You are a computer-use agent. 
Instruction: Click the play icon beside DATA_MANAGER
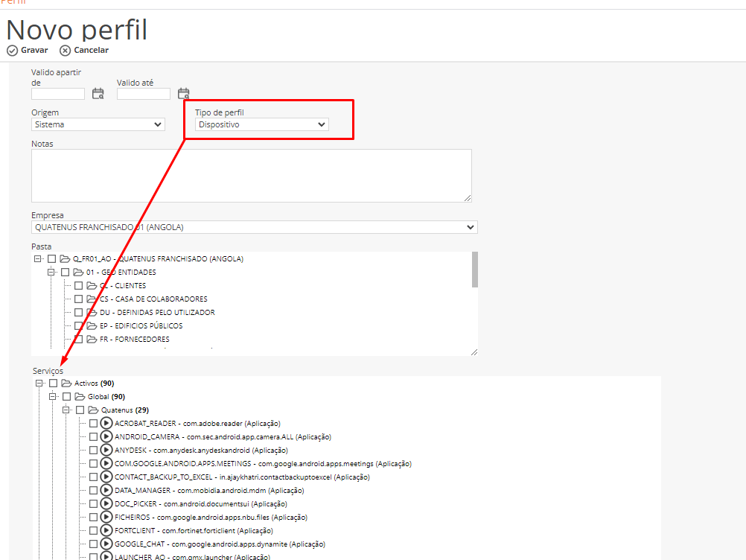[x=106, y=491]
